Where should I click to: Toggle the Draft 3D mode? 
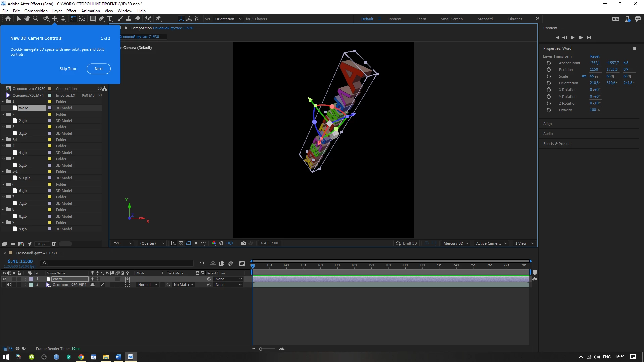point(406,243)
